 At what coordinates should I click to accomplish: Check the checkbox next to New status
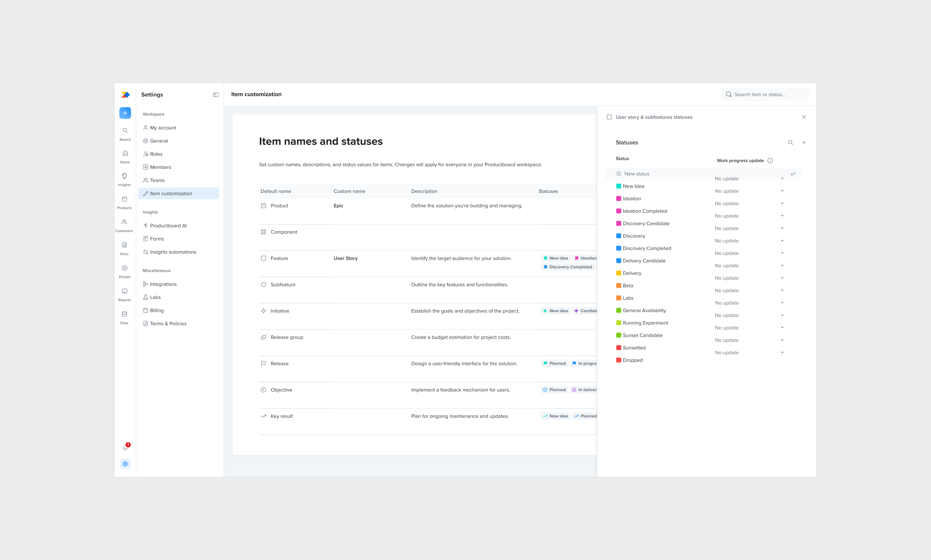[x=619, y=174]
